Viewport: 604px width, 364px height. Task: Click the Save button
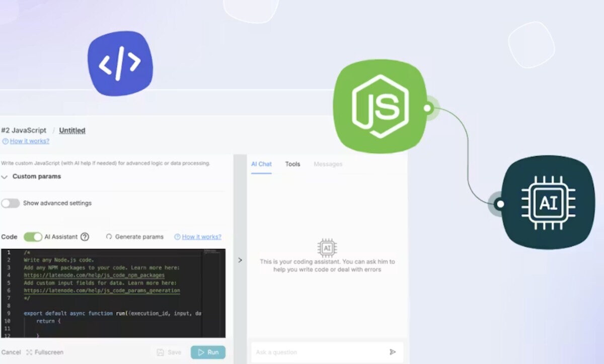click(169, 352)
